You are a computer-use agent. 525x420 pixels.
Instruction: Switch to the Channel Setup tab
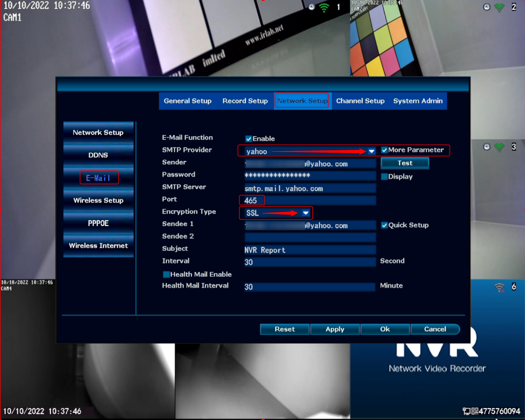[360, 101]
